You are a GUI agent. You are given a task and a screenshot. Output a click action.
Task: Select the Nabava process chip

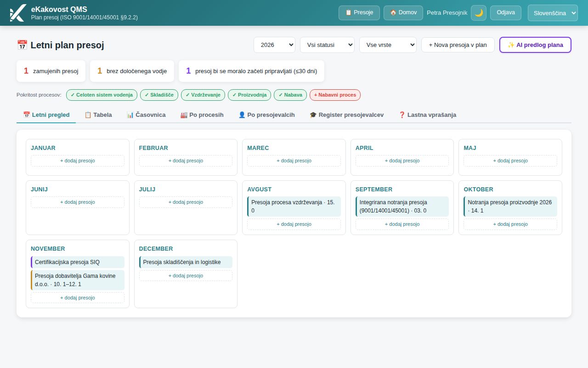coord(290,95)
